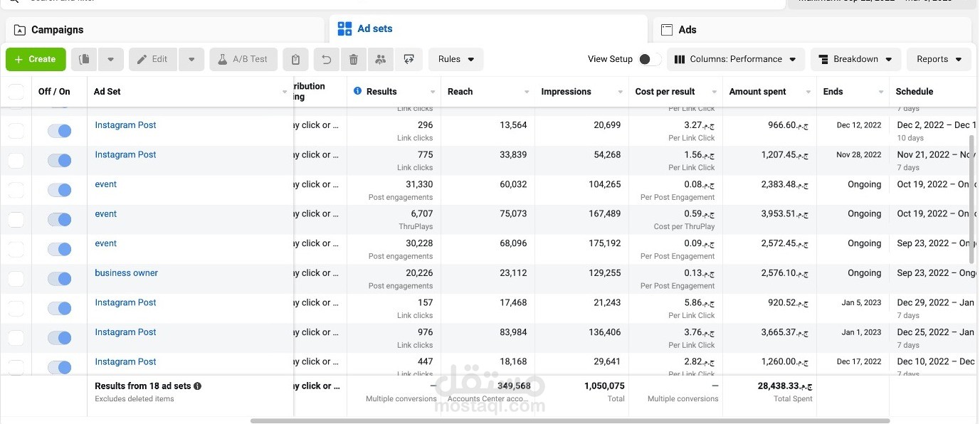Toggle the View Setup switch
Image resolution: width=980 pixels, height=424 pixels.
649,59
